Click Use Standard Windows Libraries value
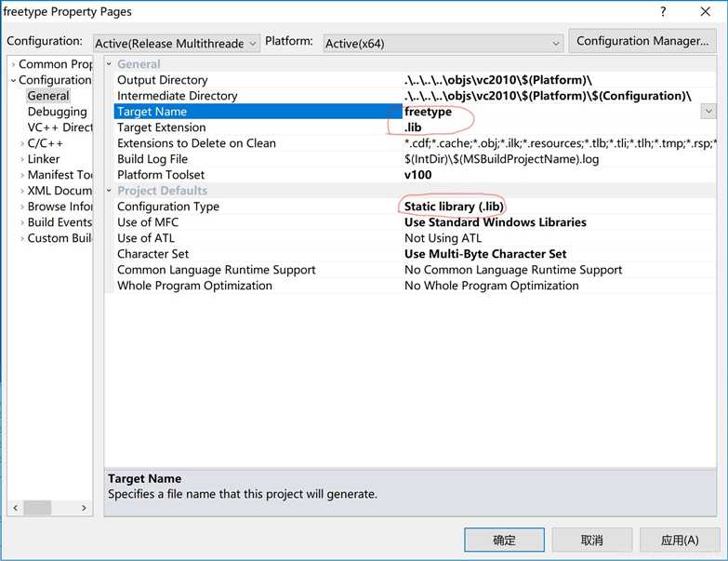This screenshot has height=561, width=728. click(495, 222)
